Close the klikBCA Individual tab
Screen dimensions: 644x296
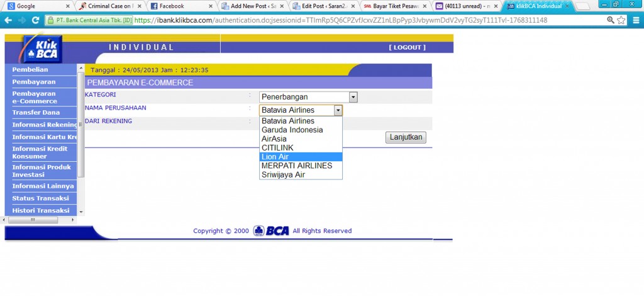point(568,6)
